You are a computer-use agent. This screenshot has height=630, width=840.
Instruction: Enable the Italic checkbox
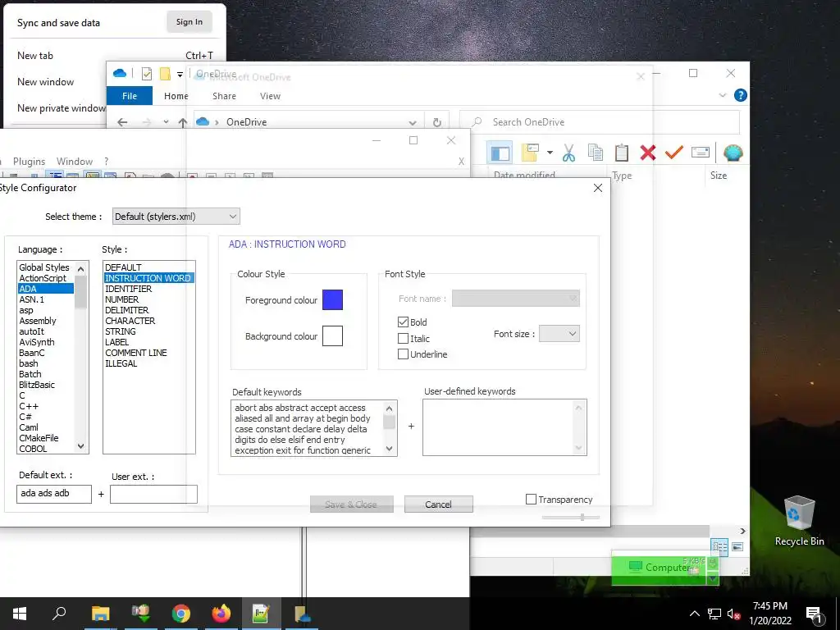point(403,339)
